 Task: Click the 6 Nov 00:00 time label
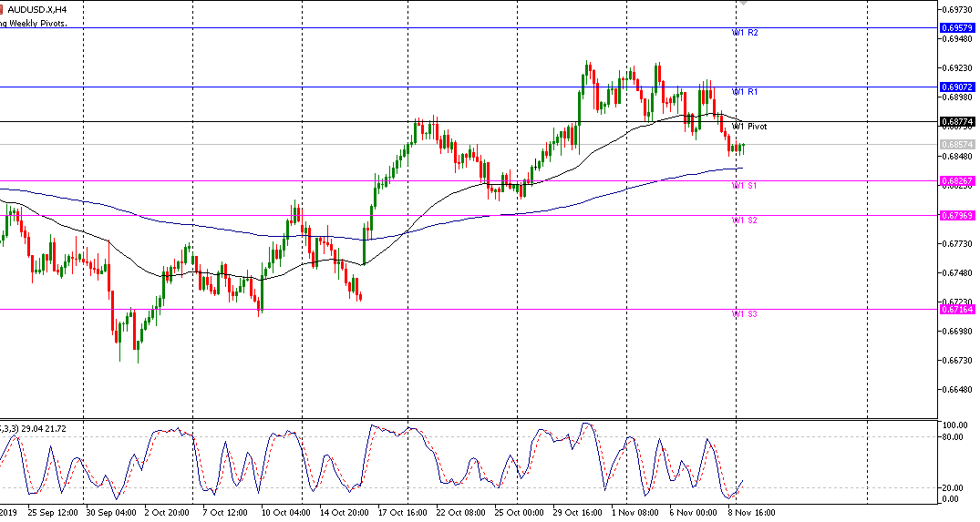[693, 513]
